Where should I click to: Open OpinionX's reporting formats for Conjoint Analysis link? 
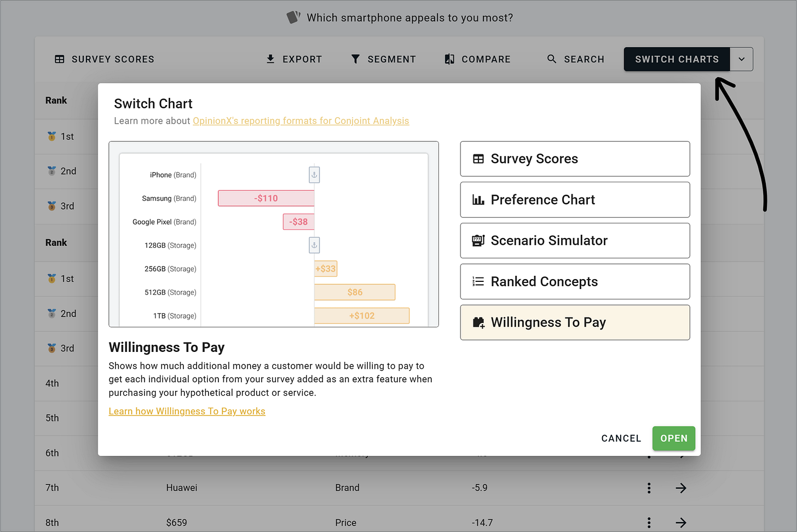coord(301,121)
